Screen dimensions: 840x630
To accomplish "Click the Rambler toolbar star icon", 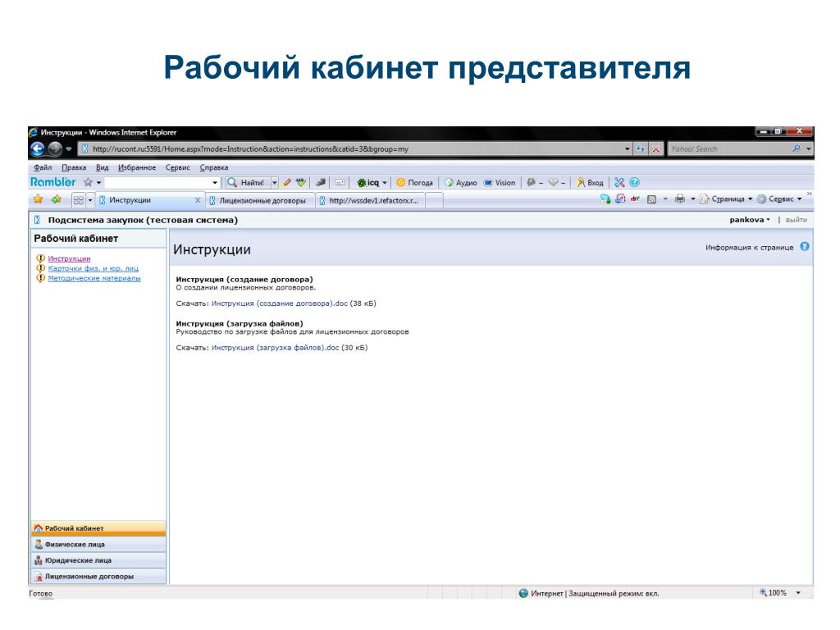I will pyautogui.click(x=89, y=182).
